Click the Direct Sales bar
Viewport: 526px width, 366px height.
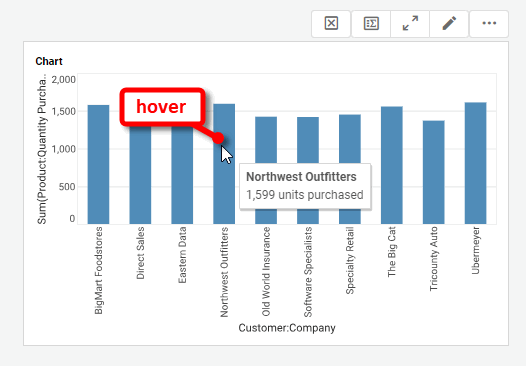tap(140, 174)
